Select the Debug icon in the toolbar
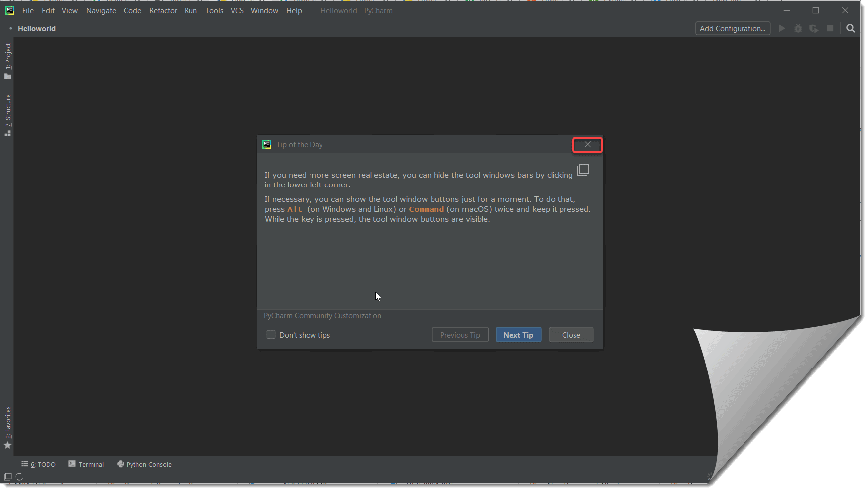The height and width of the screenshot is (491, 868). click(798, 28)
